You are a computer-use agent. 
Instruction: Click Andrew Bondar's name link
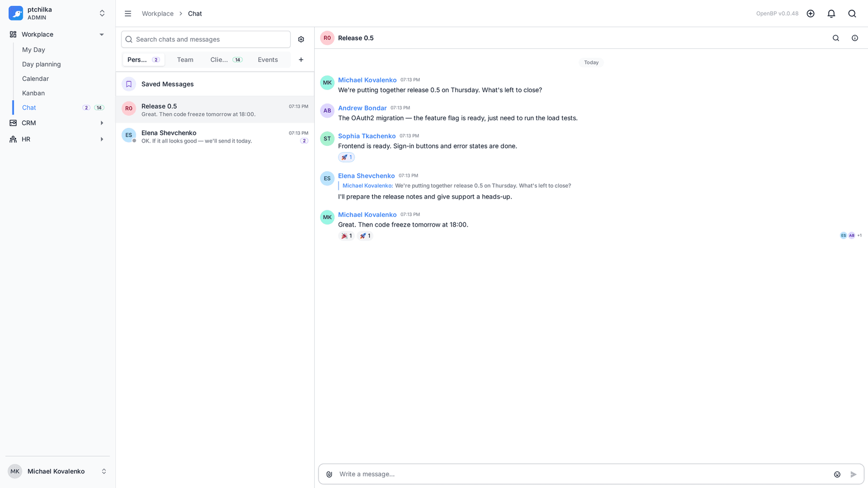point(362,108)
